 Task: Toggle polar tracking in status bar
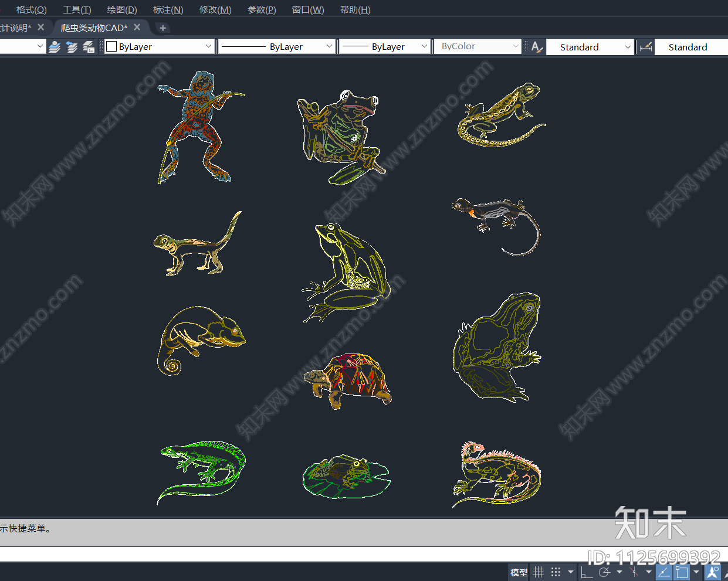click(x=604, y=572)
